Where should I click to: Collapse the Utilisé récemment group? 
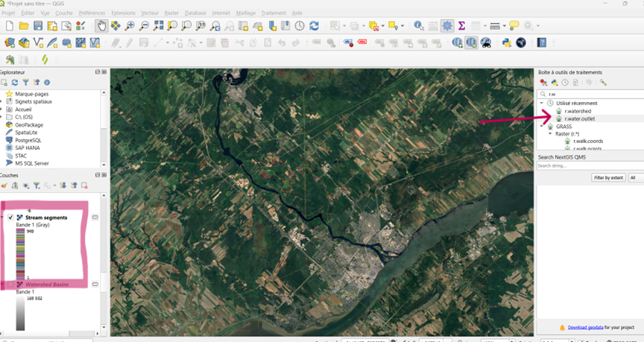click(542, 103)
